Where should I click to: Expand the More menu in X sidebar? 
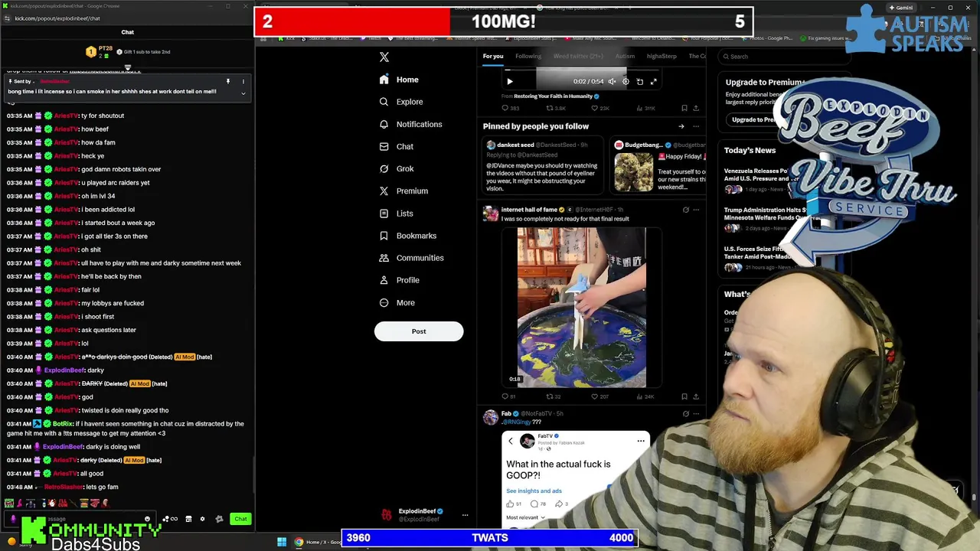397,302
